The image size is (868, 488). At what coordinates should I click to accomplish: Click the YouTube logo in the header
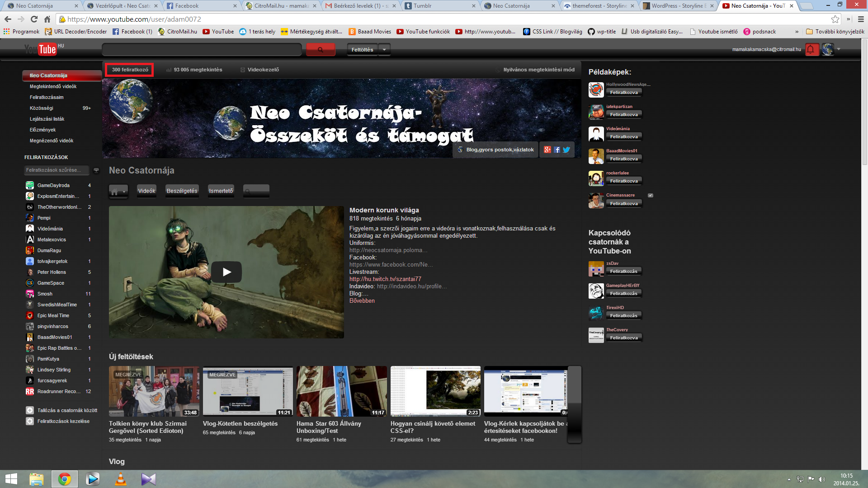(41, 49)
